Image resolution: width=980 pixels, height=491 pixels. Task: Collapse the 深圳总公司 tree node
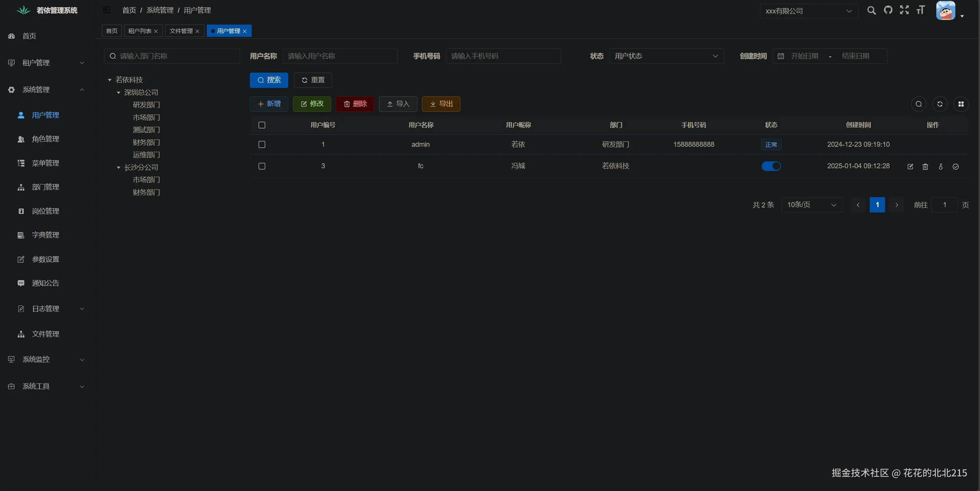[118, 93]
